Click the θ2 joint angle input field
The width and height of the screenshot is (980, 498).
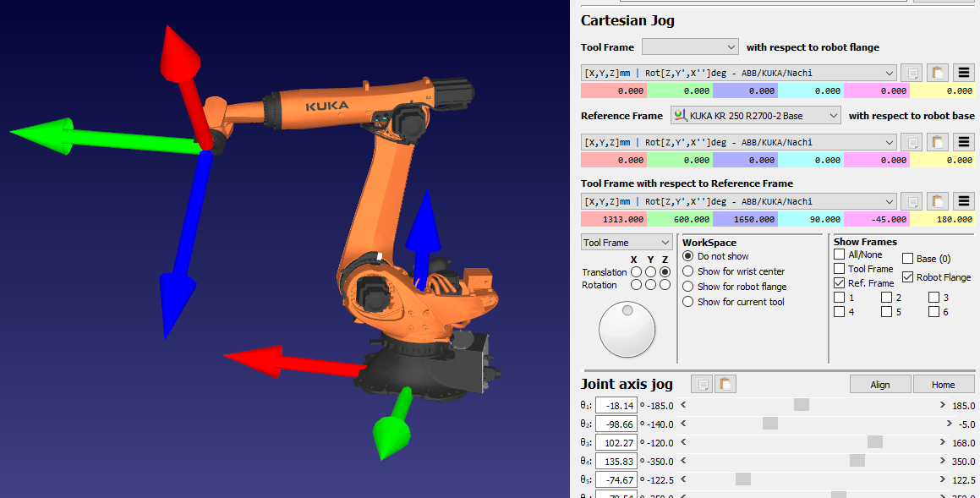616,424
